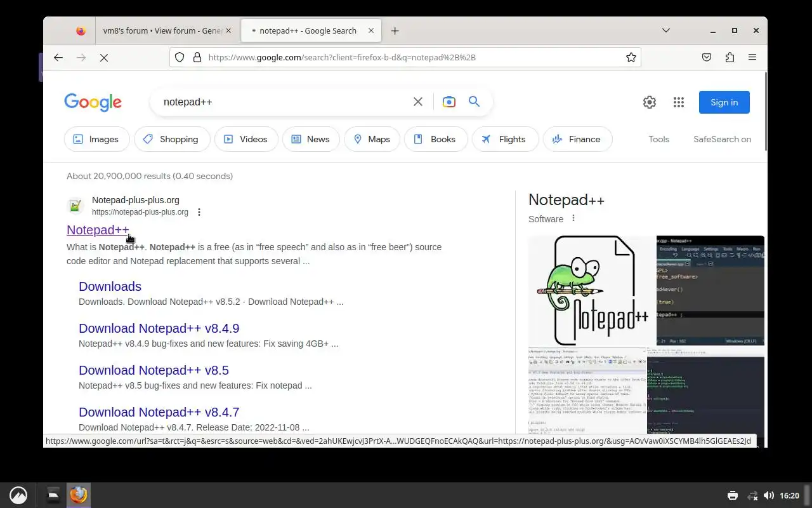Switch to Books results
The height and width of the screenshot is (508, 812).
(x=436, y=139)
